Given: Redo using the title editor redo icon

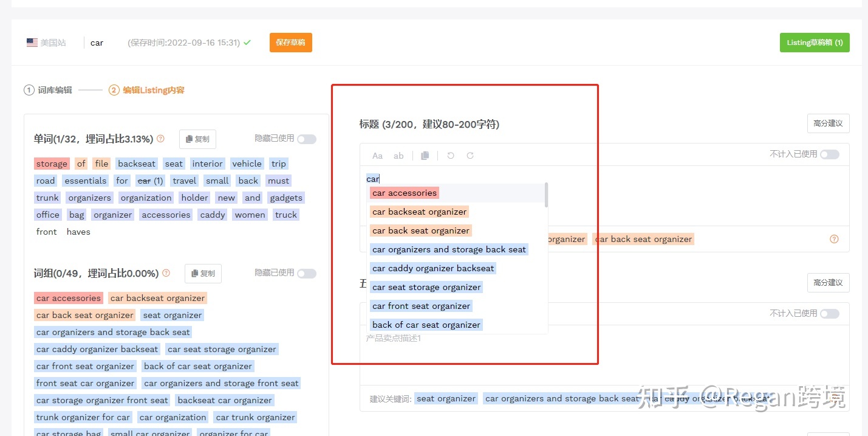Looking at the screenshot, I should 470,156.
